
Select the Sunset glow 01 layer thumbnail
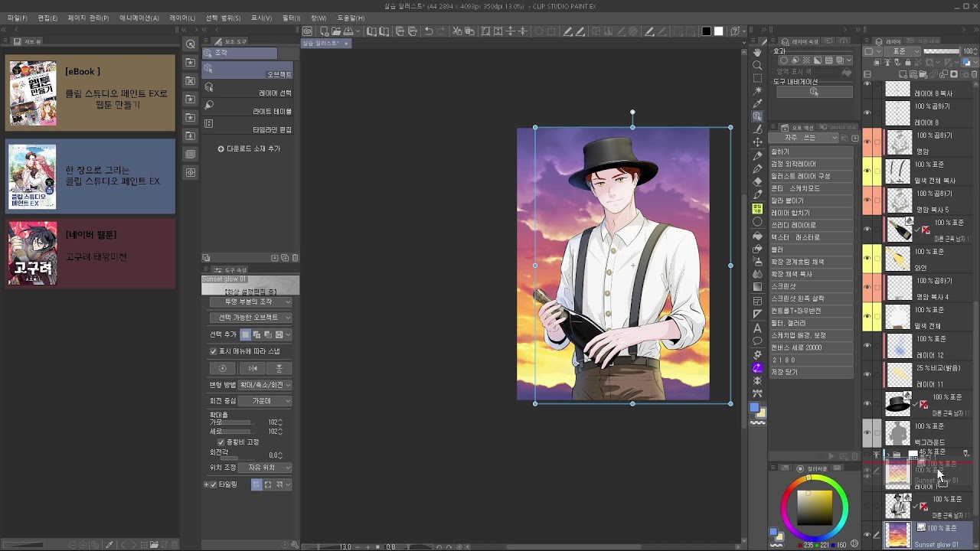[x=897, y=535]
